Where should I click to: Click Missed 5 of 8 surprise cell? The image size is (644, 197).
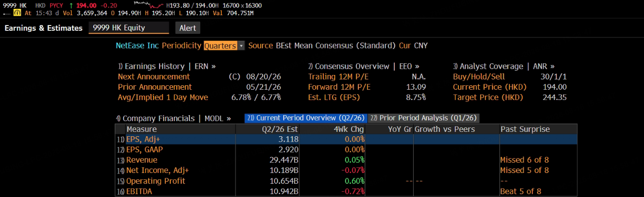click(524, 170)
